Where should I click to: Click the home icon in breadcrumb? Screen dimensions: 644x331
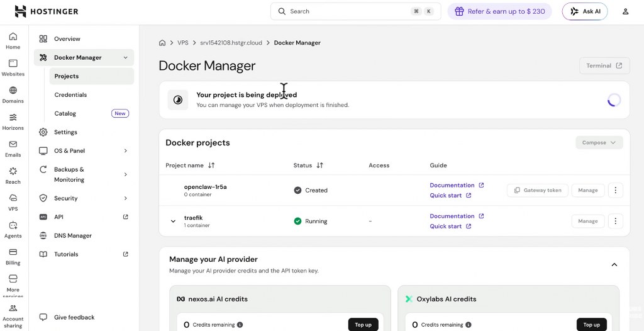pyautogui.click(x=162, y=43)
